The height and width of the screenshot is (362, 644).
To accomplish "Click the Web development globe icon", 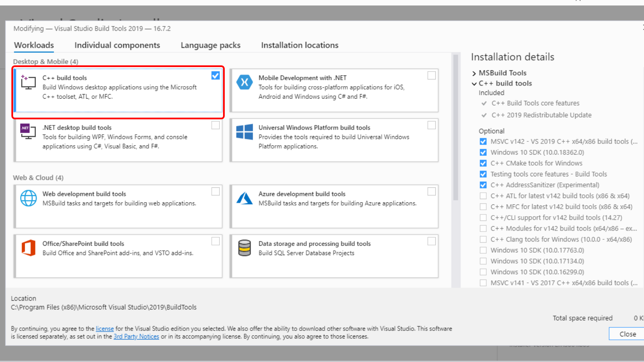I will (28, 198).
